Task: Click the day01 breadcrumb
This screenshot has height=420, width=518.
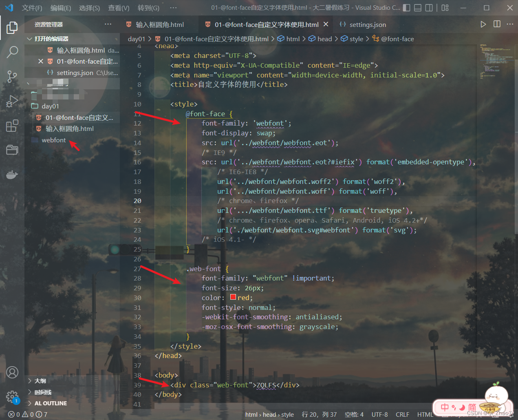Action: coord(136,39)
